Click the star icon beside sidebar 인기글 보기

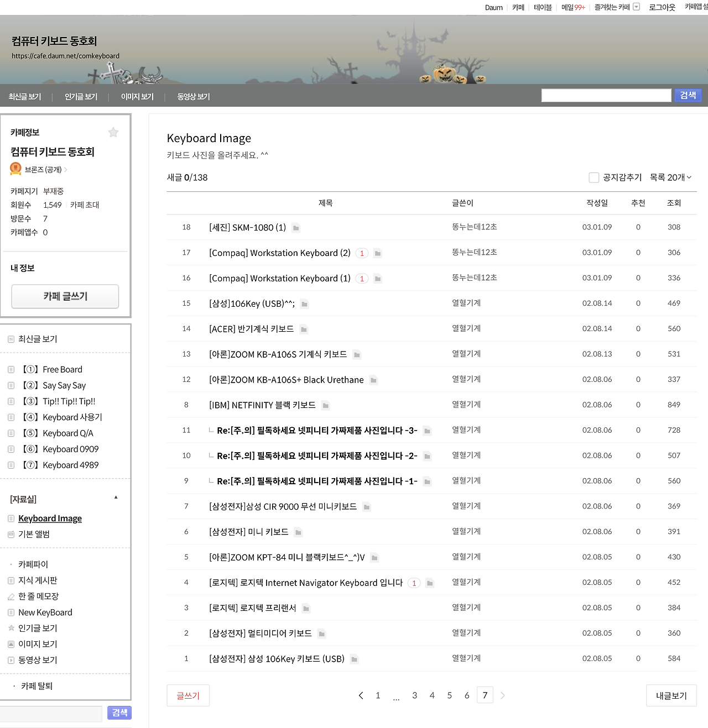click(x=11, y=628)
